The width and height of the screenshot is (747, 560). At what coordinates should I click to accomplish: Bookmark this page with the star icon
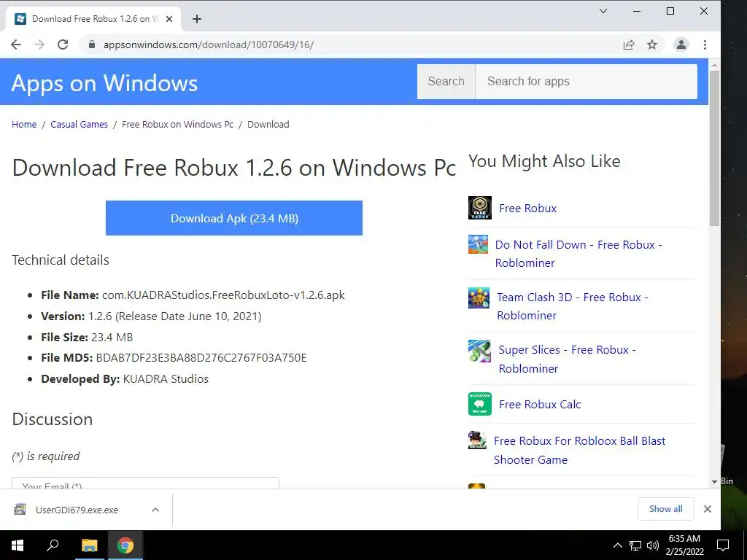coord(652,44)
